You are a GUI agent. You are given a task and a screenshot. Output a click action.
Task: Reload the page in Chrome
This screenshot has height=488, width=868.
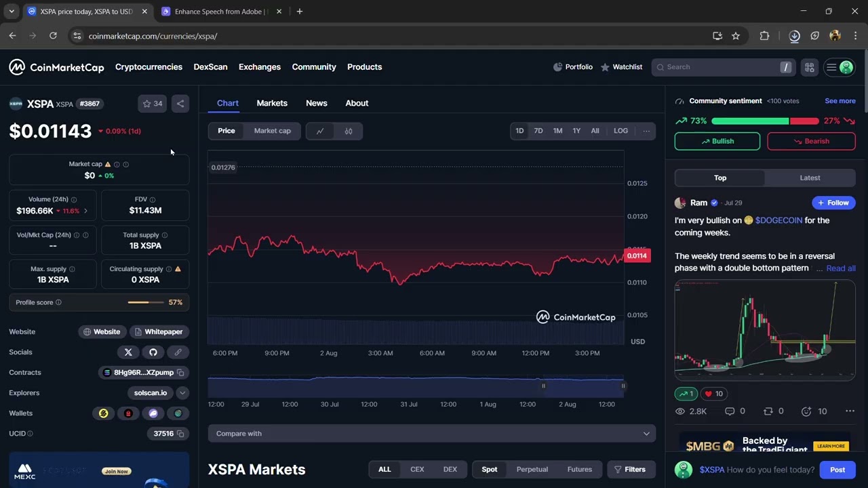tap(53, 36)
